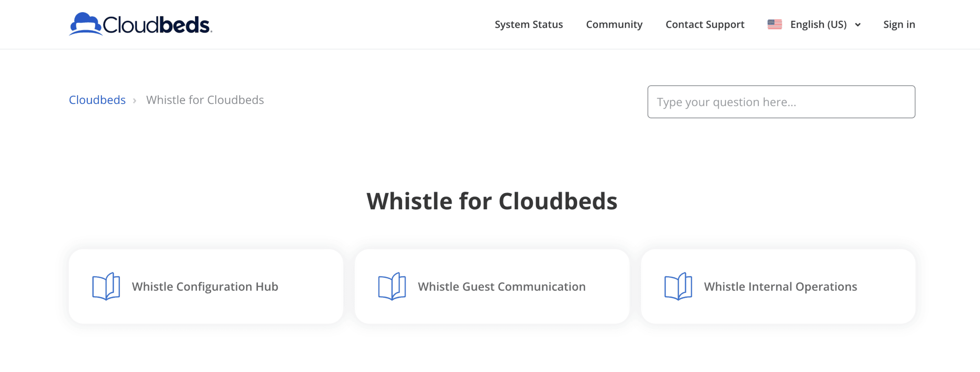
Task: Navigate to Cloudbeds breadcrumb link
Action: coord(97,100)
